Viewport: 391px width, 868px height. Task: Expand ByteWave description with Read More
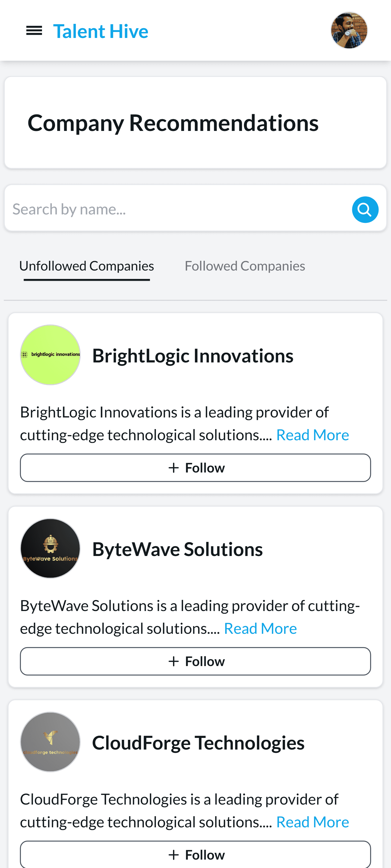260,628
